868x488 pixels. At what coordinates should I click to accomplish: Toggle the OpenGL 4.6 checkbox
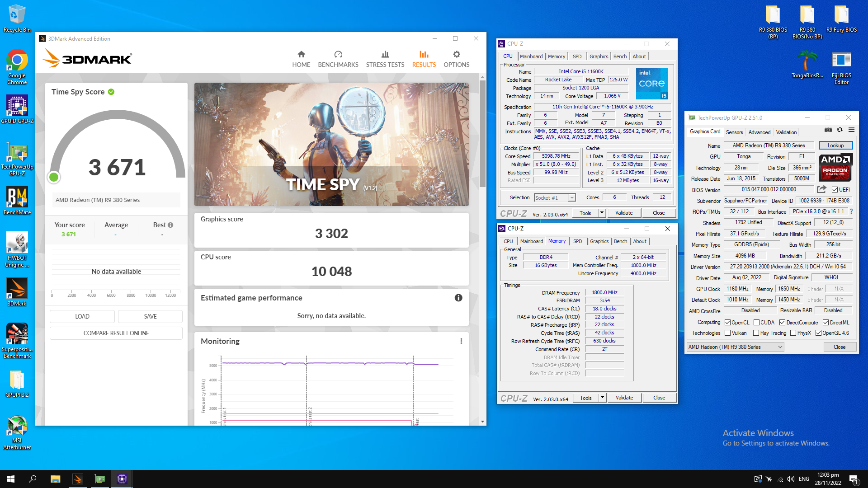pyautogui.click(x=818, y=333)
